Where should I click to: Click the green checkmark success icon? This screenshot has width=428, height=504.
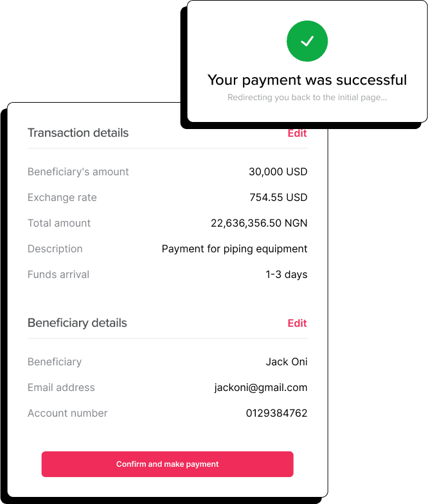[x=307, y=41]
